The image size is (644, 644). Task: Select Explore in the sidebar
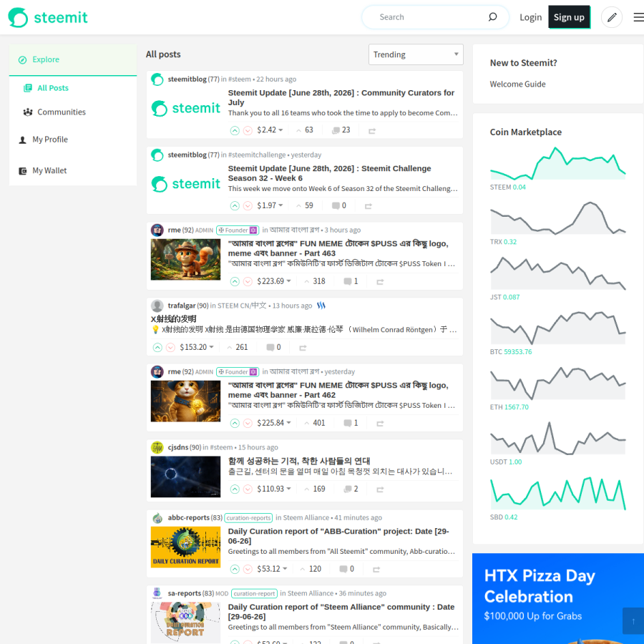(x=73, y=59)
